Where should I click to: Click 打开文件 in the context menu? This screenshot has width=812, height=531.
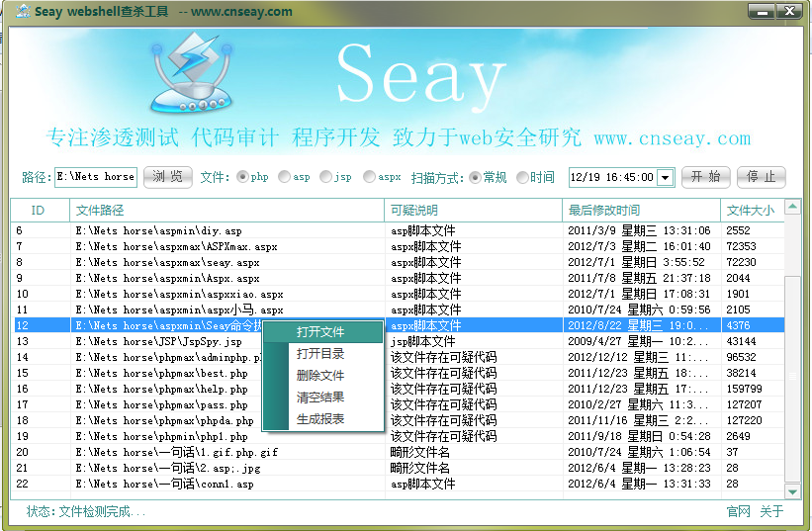coord(320,332)
